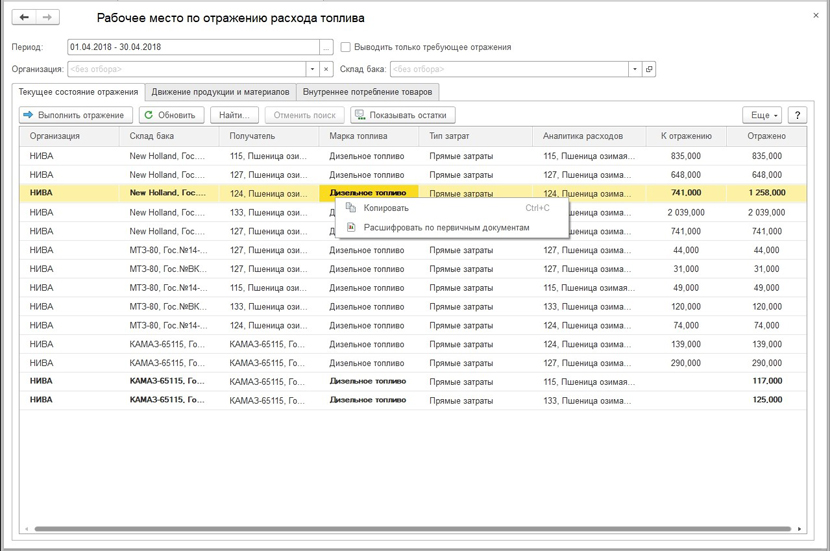Clear the Организация field with X button
This screenshot has height=551, width=830.
click(x=326, y=69)
